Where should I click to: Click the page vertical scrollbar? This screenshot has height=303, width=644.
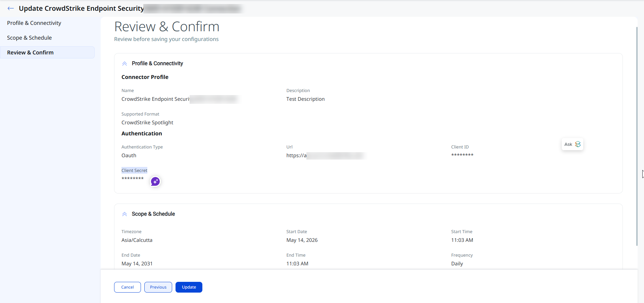pos(637,136)
